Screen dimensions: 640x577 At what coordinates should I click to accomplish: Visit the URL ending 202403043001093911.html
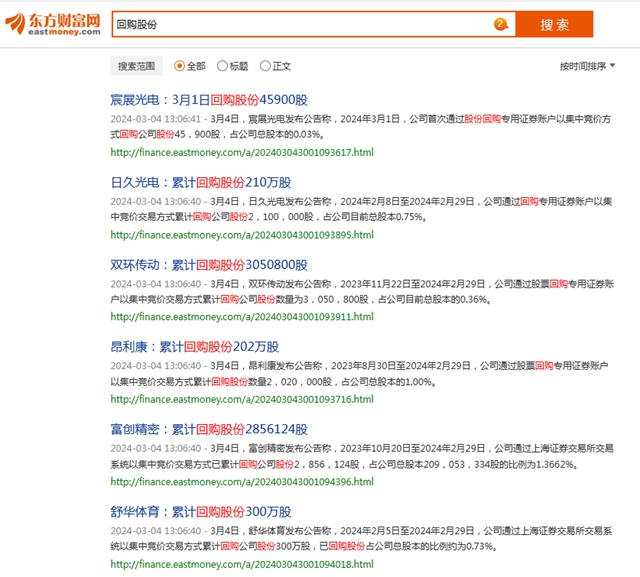pyautogui.click(x=242, y=317)
